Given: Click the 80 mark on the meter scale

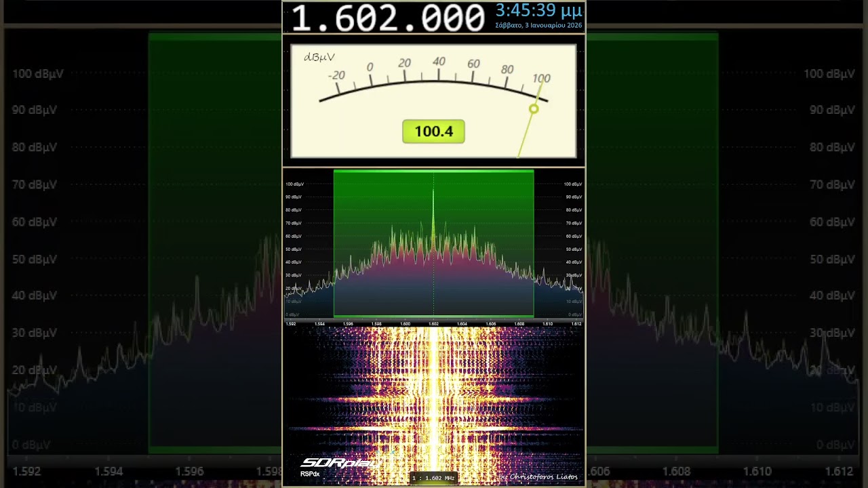Looking at the screenshot, I should pyautogui.click(x=507, y=70).
